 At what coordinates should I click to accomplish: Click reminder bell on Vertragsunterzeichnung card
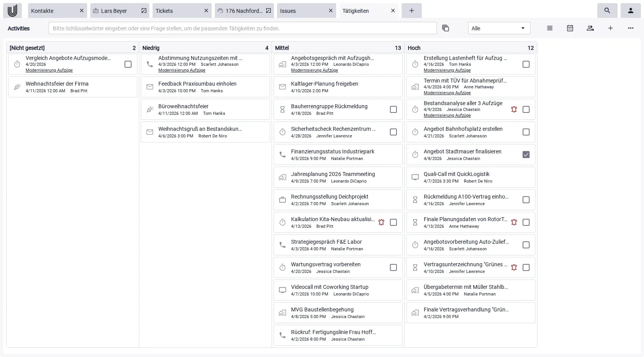(x=514, y=267)
